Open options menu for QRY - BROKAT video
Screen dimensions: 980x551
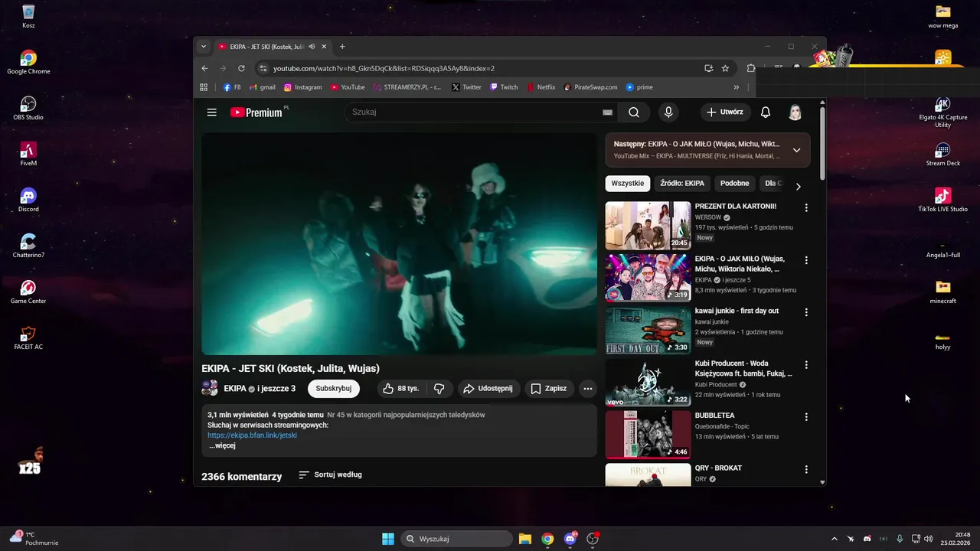806,469
